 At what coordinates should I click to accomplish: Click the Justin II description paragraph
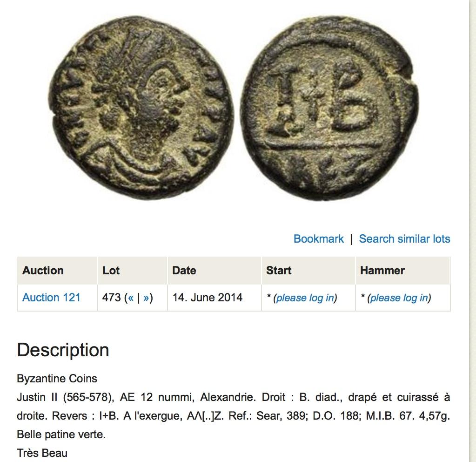(x=234, y=416)
